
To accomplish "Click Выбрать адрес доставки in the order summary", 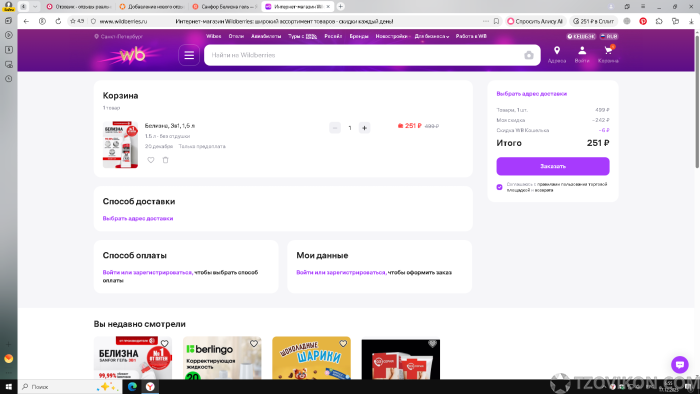I will pos(532,94).
